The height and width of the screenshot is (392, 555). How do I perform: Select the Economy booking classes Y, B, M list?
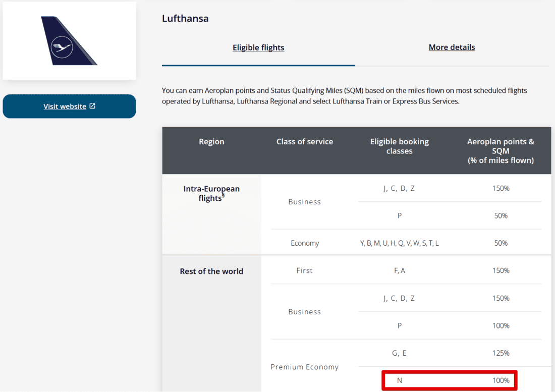(399, 243)
